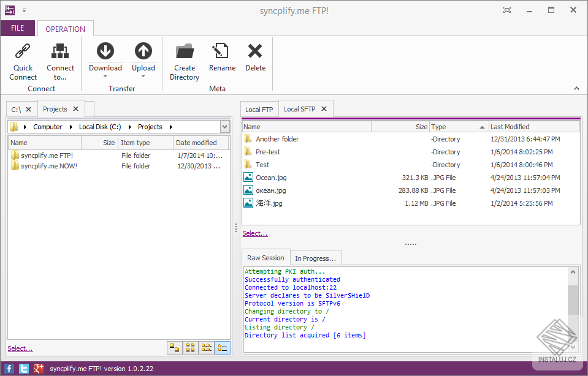Enable the detailed list view

(x=222, y=347)
